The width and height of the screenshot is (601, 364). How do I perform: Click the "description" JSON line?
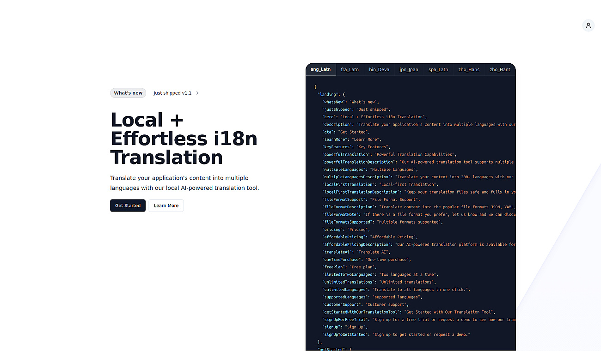[419, 124]
